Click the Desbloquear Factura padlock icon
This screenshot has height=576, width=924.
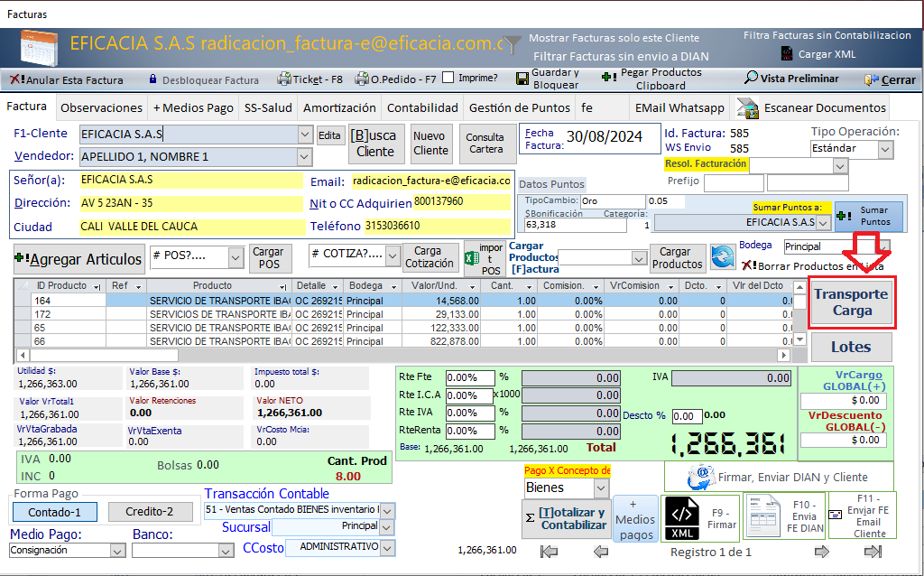[x=152, y=79]
